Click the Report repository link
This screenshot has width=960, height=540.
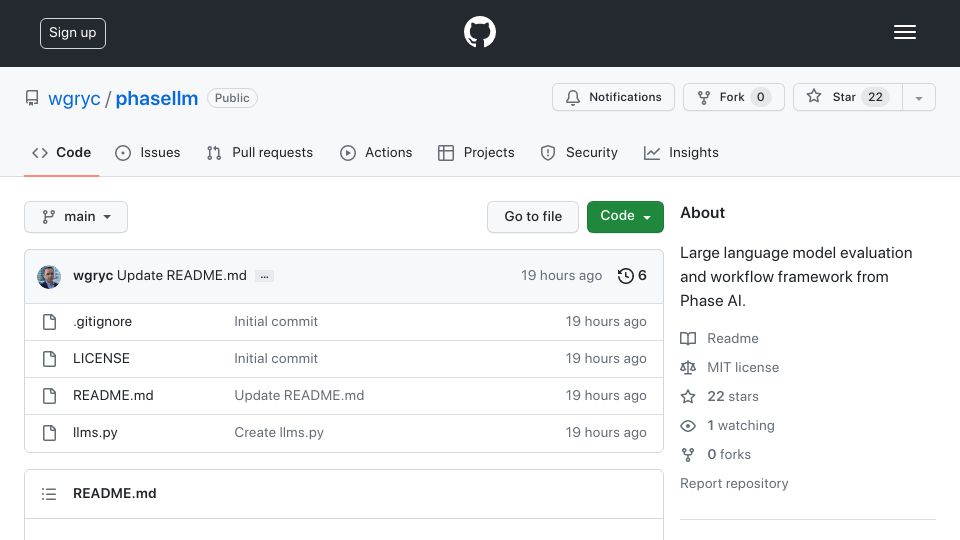734,484
